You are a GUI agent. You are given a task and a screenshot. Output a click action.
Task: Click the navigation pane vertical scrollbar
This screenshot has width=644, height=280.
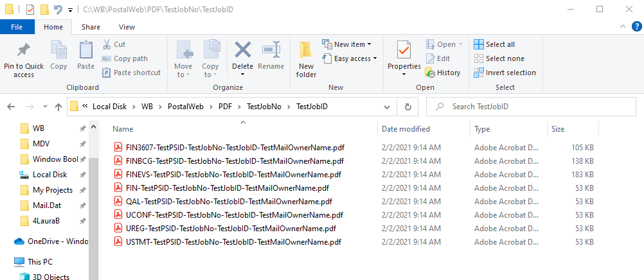[94, 201]
